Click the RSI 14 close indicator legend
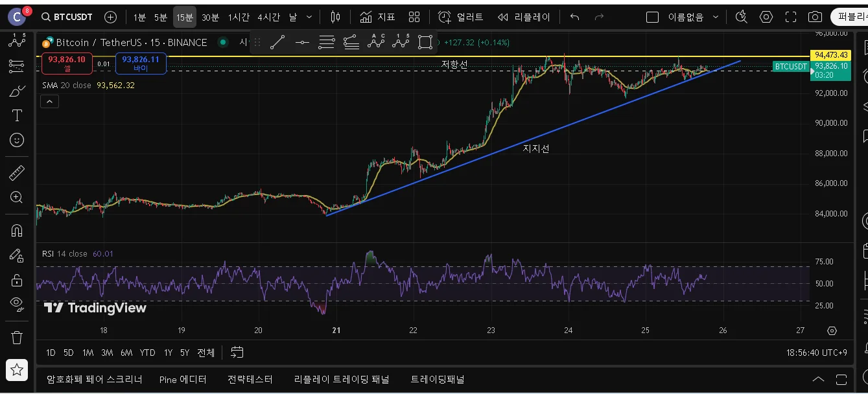Viewport: 868px width, 394px height. click(65, 254)
